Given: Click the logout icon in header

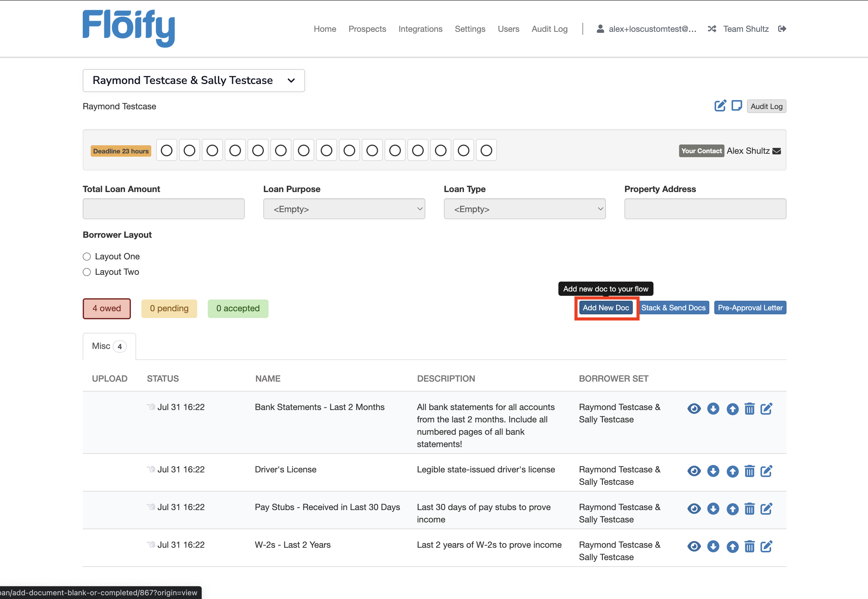Looking at the screenshot, I should click(782, 29).
